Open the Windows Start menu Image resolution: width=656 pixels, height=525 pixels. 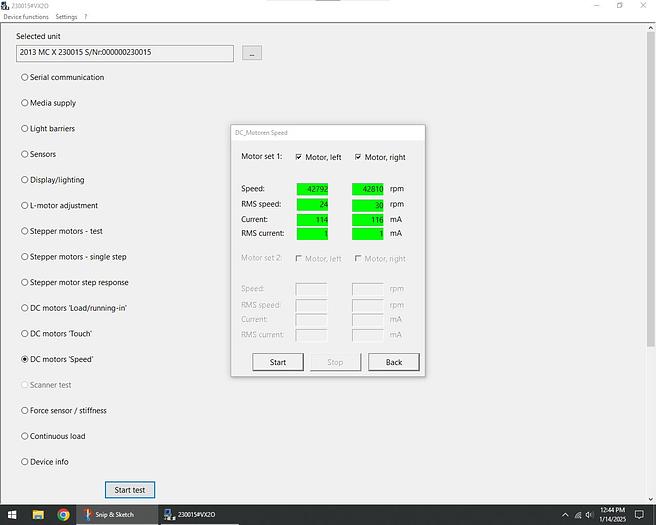pyautogui.click(x=11, y=515)
